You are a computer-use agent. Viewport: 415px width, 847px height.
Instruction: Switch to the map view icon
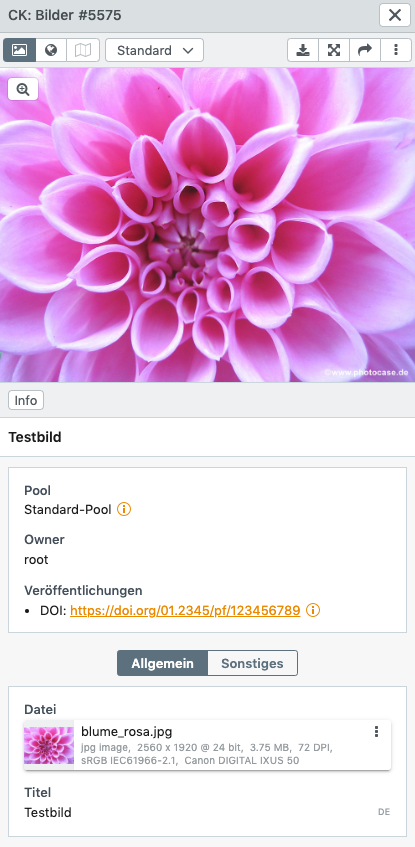[x=83, y=50]
